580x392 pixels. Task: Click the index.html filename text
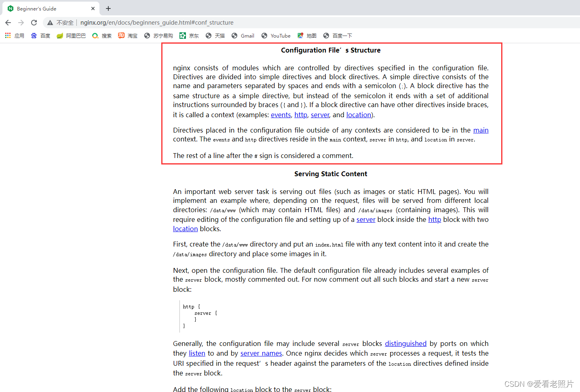pyautogui.click(x=329, y=244)
